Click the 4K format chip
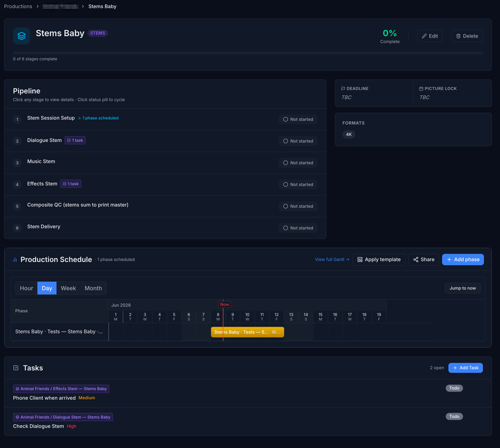 [349, 134]
